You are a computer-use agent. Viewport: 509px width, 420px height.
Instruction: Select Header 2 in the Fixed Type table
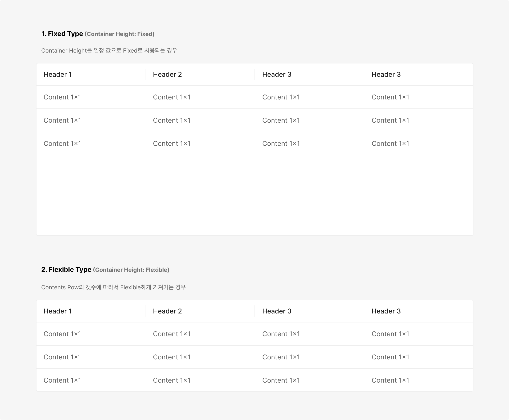[x=167, y=75]
